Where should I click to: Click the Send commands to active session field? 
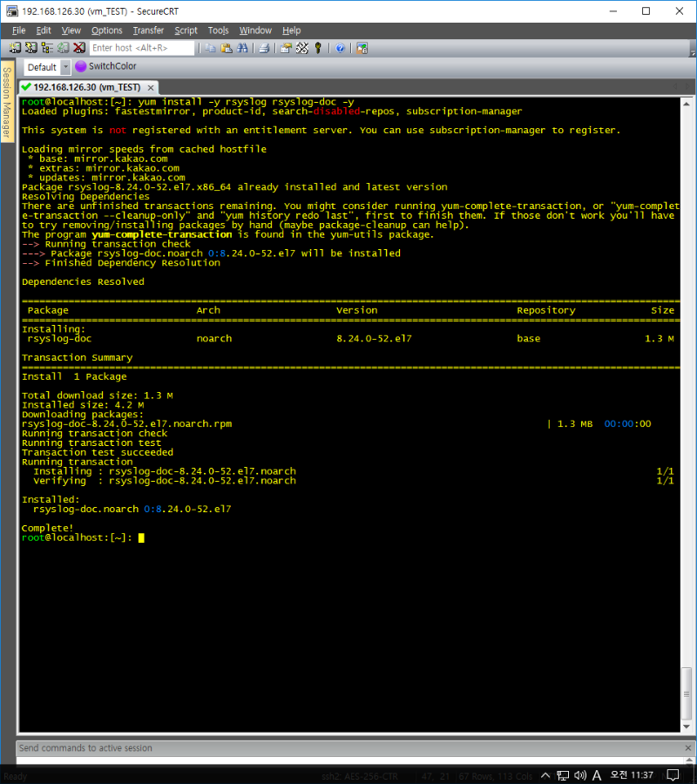point(348,748)
